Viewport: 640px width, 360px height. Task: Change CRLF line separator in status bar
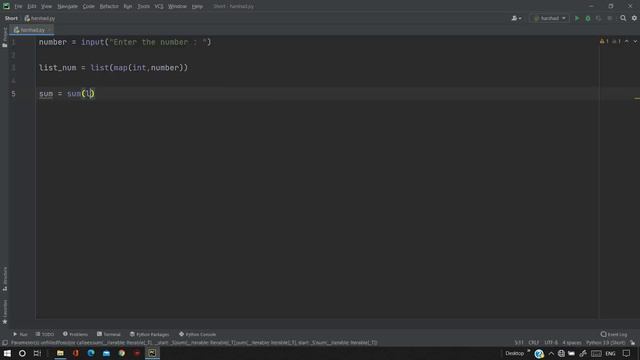coord(533,342)
